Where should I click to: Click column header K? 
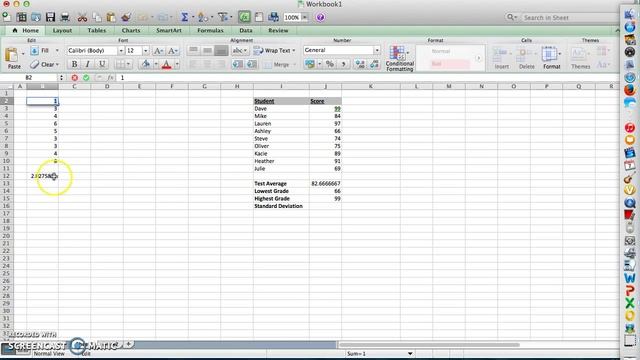(x=371, y=86)
